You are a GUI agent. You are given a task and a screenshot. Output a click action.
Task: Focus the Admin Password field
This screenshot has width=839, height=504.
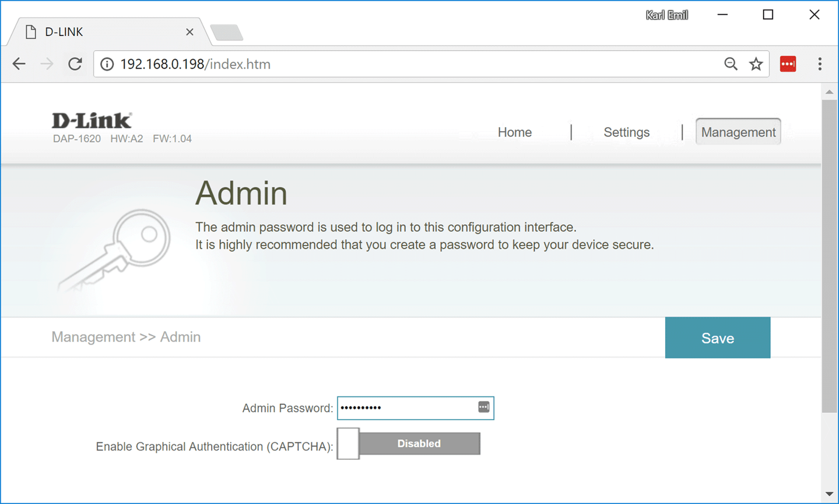click(x=408, y=408)
